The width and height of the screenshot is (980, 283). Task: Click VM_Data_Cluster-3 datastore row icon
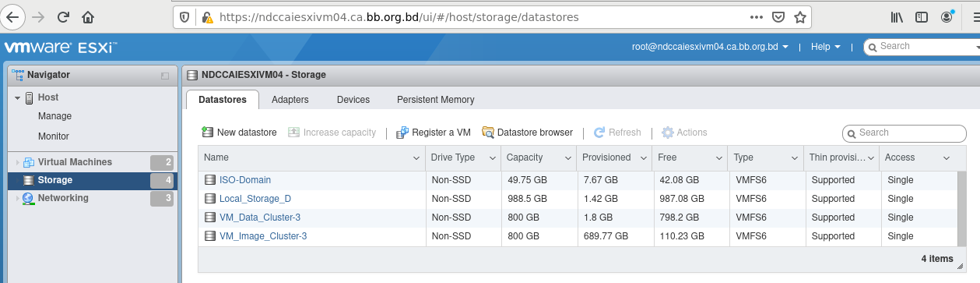tap(209, 218)
